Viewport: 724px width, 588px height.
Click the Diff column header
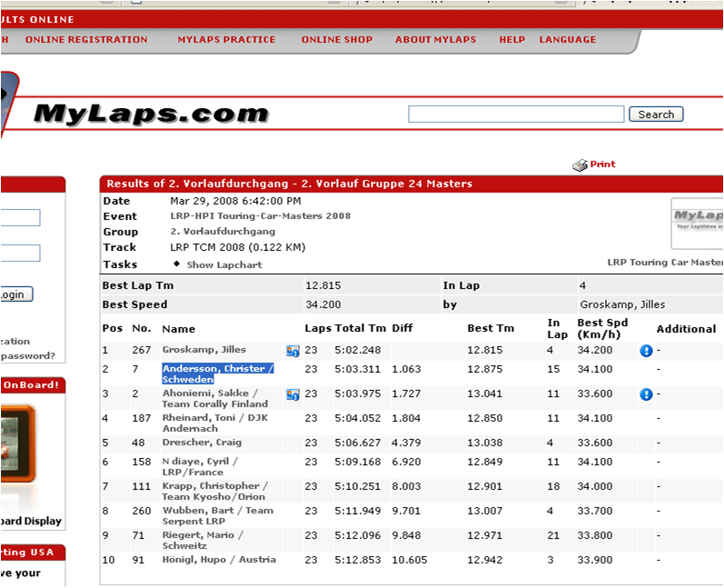tap(402, 328)
